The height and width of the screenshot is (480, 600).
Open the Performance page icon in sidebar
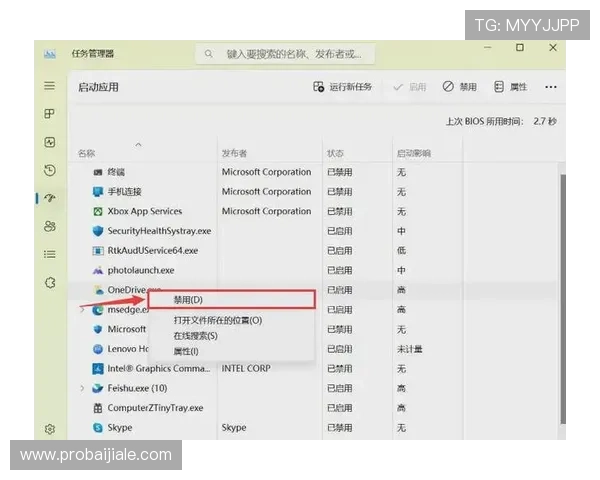(x=49, y=142)
